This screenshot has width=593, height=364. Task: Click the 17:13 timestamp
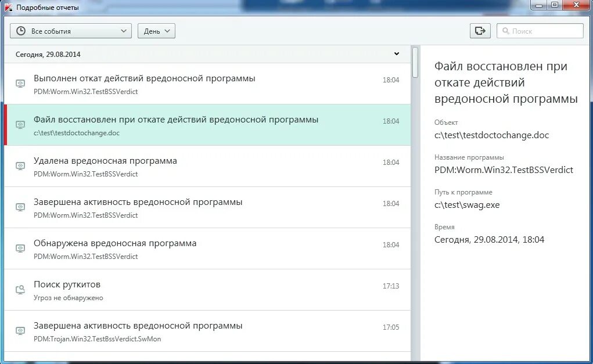(x=391, y=286)
